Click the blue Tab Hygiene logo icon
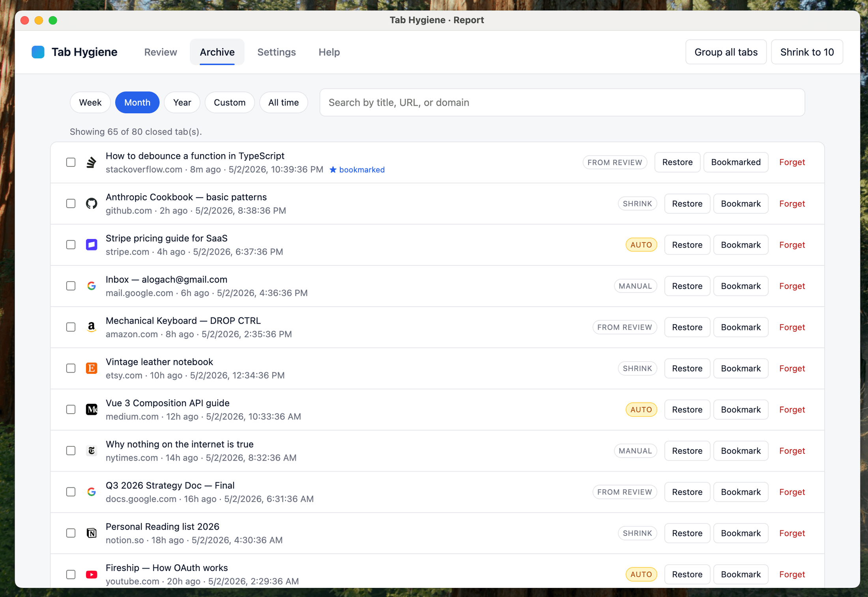The image size is (868, 597). (38, 52)
